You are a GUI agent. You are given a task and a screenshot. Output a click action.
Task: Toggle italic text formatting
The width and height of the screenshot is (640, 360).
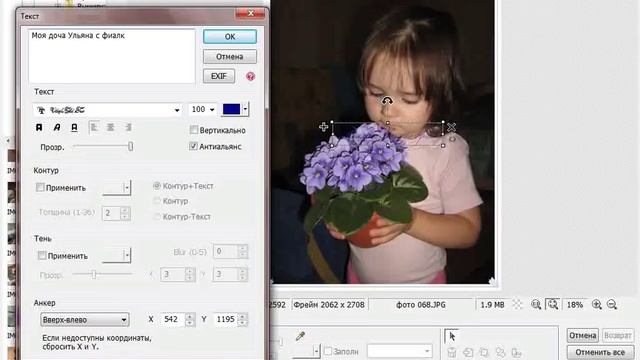tap(57, 127)
